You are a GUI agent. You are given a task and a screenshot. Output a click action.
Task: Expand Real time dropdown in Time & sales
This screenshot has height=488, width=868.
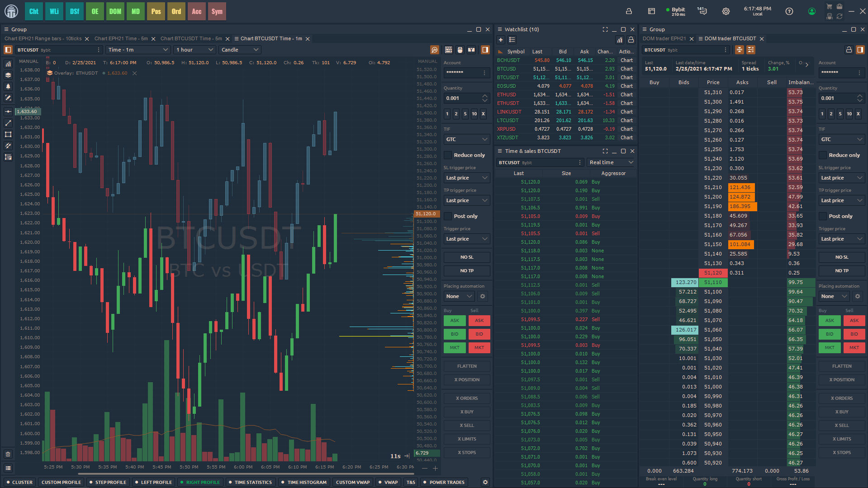611,162
